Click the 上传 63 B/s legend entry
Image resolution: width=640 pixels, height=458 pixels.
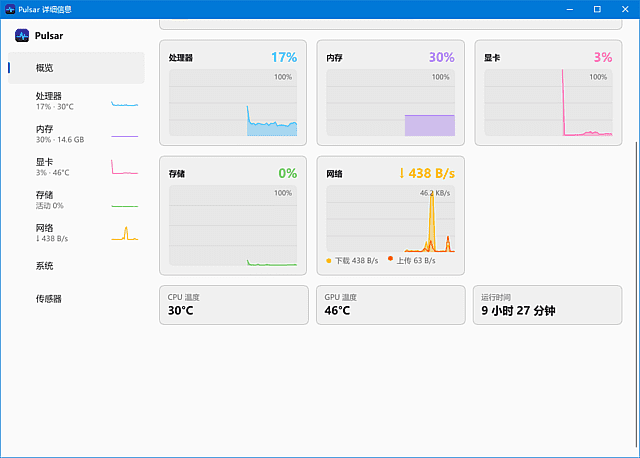tap(412, 260)
